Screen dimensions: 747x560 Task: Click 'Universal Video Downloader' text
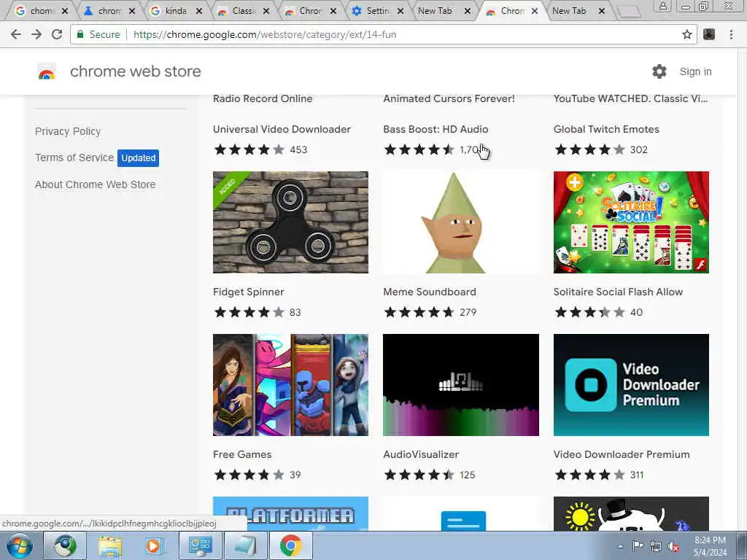click(282, 130)
